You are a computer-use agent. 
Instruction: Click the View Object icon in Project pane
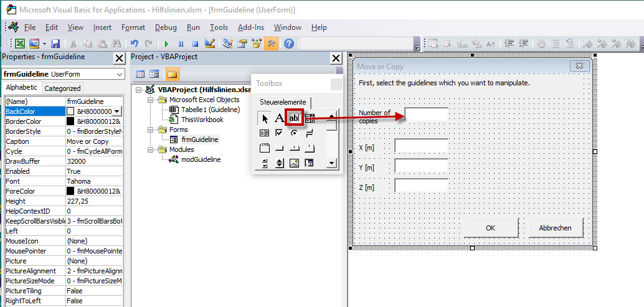click(x=154, y=74)
